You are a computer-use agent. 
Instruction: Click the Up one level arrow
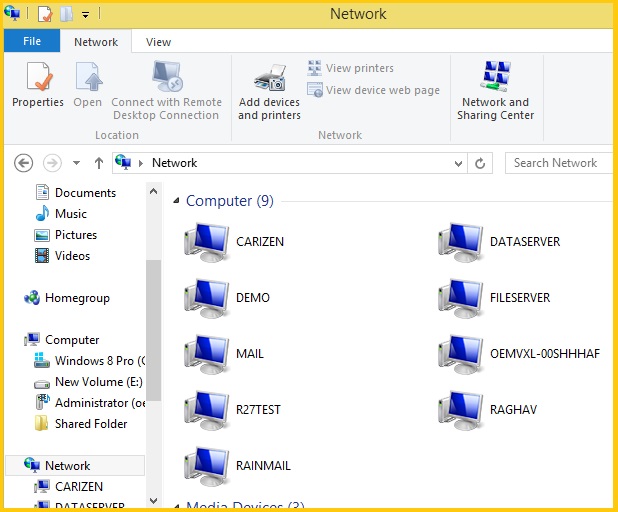click(x=99, y=163)
